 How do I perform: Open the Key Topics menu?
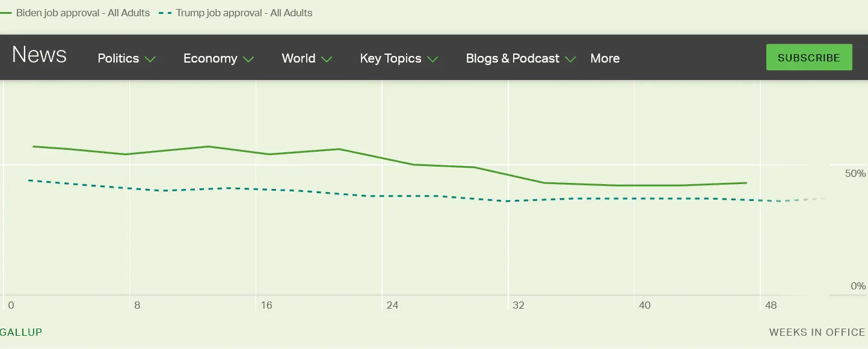click(390, 58)
